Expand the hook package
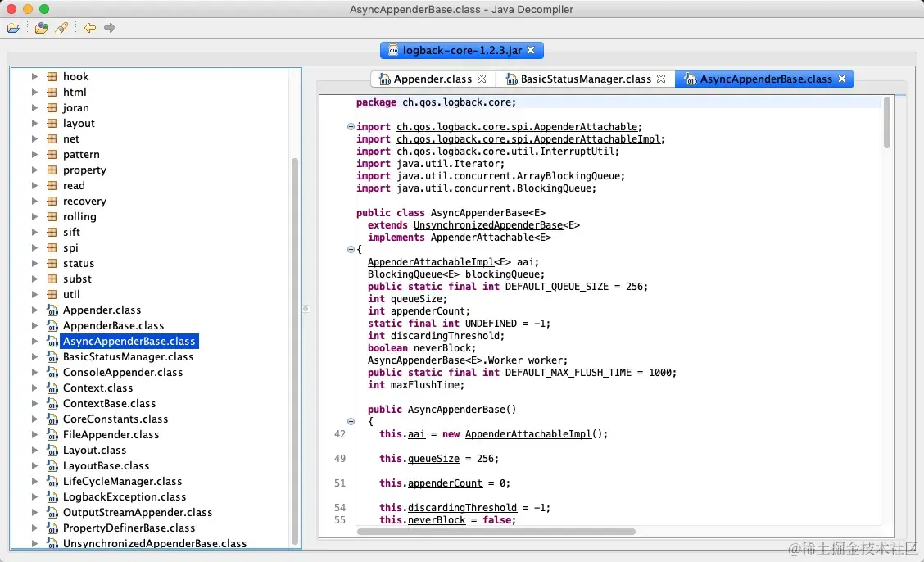 [34, 76]
